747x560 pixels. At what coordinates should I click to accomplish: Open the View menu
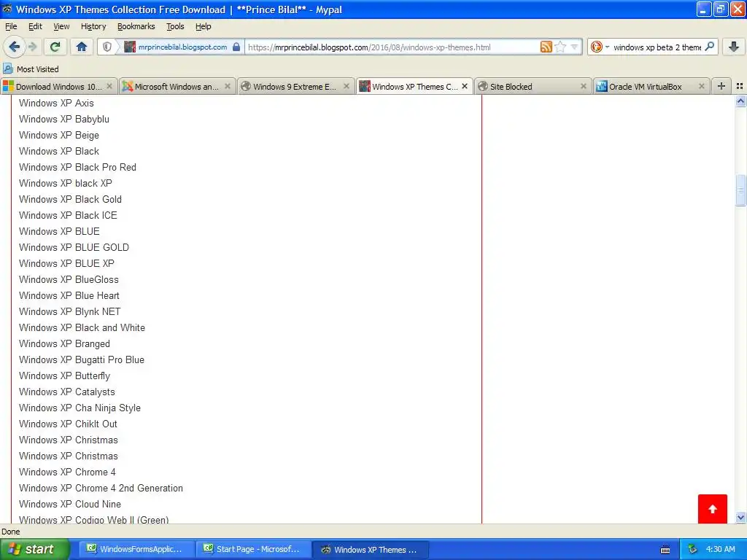click(61, 26)
